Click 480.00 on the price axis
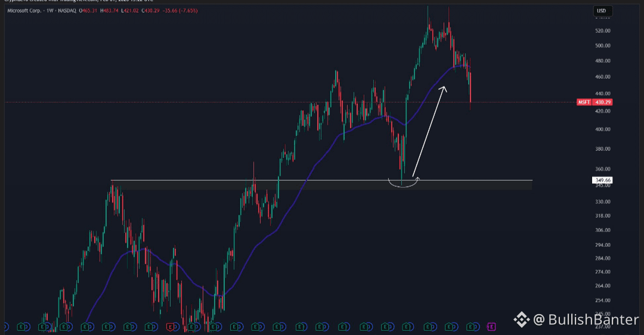This screenshot has width=644, height=335. coord(602,61)
